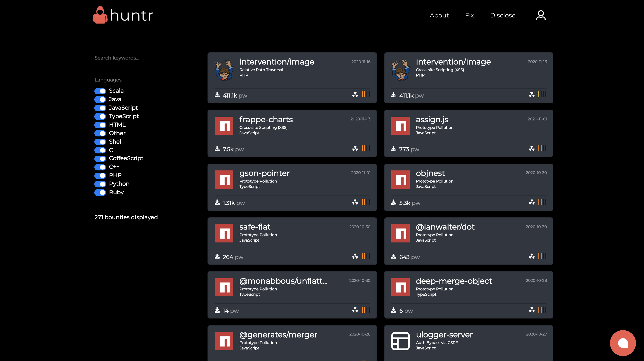Open the user profile icon

point(540,15)
